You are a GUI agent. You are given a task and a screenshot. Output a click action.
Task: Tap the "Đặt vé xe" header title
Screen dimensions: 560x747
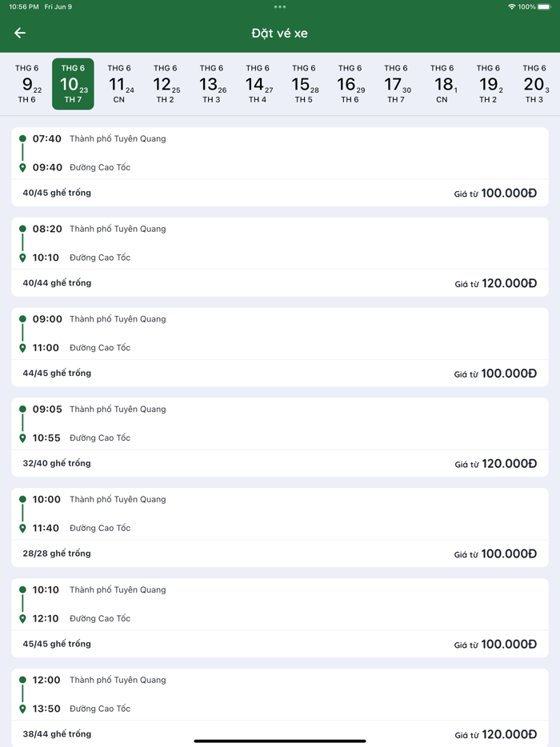pos(280,34)
